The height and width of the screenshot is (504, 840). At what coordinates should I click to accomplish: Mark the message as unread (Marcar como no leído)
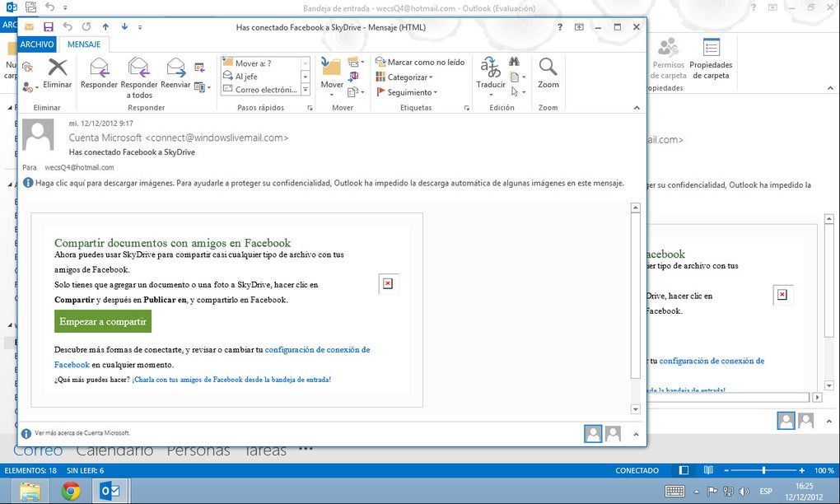tap(420, 62)
